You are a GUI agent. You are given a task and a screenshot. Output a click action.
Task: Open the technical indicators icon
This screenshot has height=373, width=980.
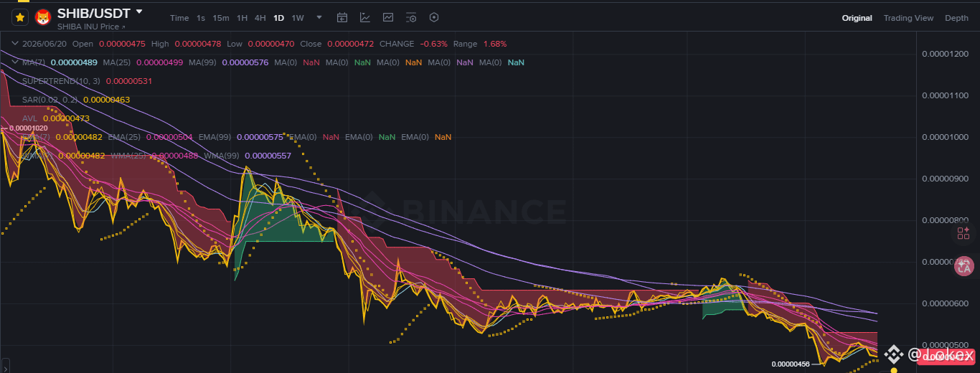pos(365,18)
